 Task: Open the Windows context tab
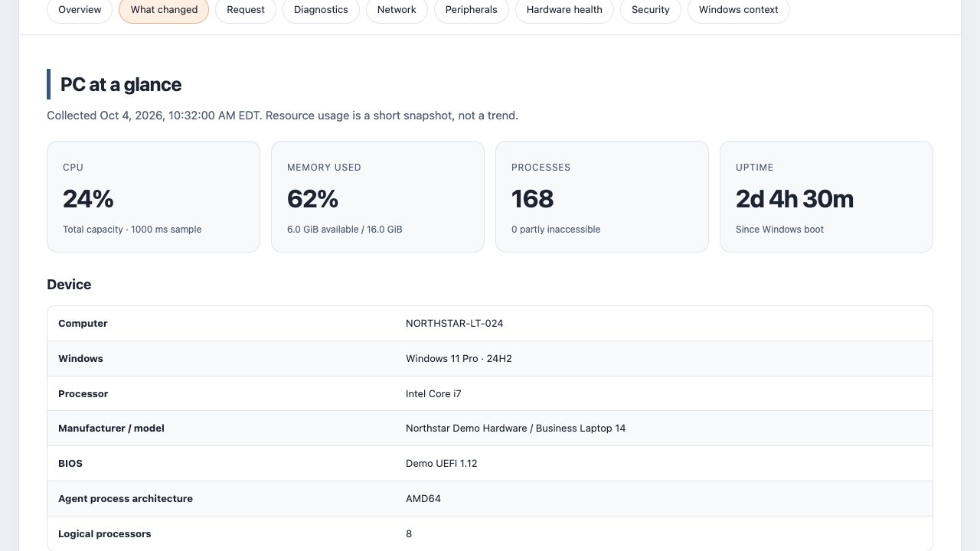point(739,10)
